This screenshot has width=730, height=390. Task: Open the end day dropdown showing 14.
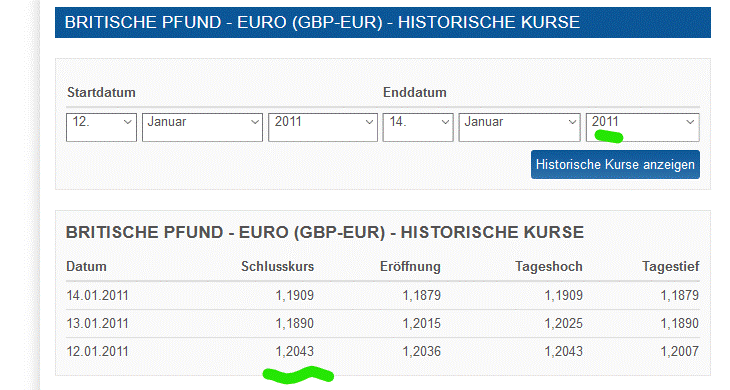click(x=418, y=127)
